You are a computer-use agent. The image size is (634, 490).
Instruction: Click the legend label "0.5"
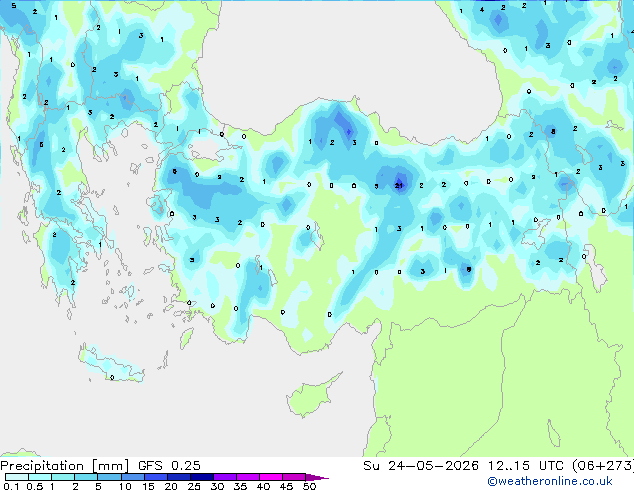[34, 486]
